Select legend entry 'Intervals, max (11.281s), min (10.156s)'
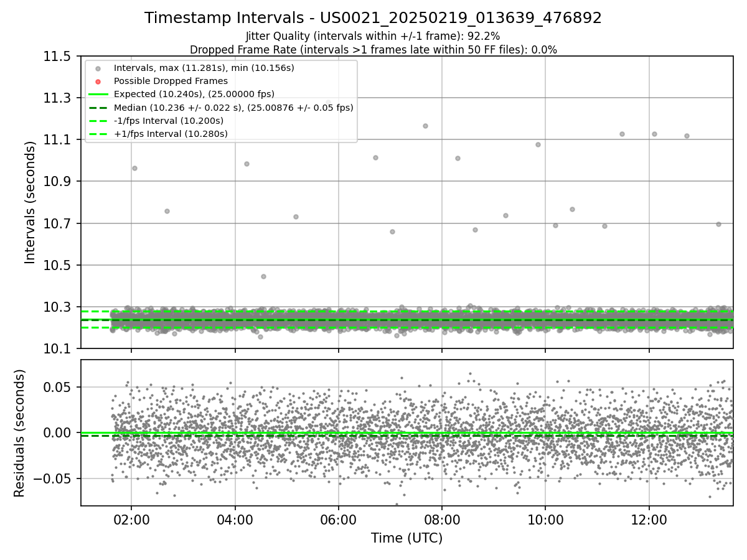747x560 pixels. click(204, 68)
